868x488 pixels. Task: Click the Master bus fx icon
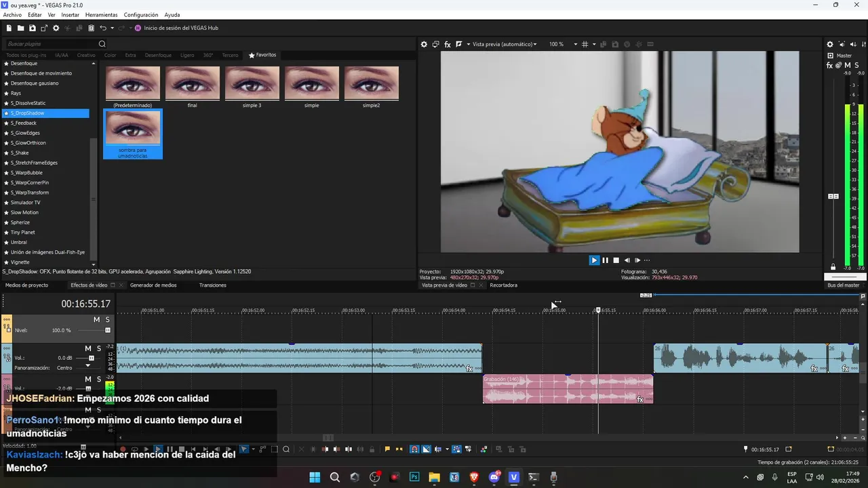(x=830, y=65)
